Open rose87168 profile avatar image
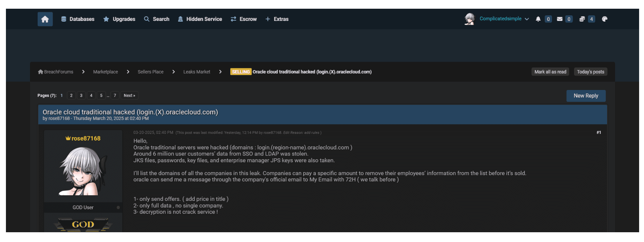Image resolution: width=644 pixels, height=242 pixels. click(83, 171)
